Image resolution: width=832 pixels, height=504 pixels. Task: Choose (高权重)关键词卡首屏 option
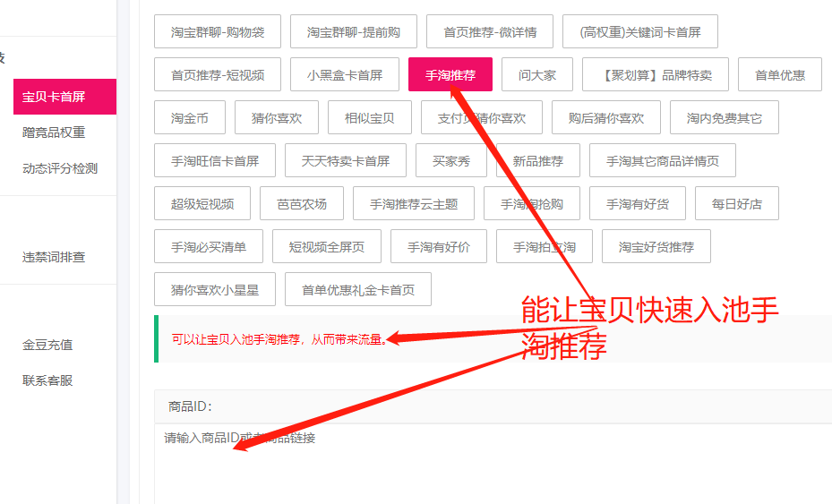pyautogui.click(x=640, y=32)
